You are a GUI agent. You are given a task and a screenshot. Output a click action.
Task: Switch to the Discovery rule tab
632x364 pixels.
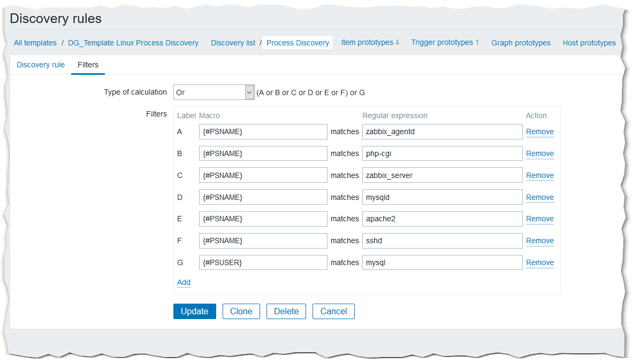point(41,65)
